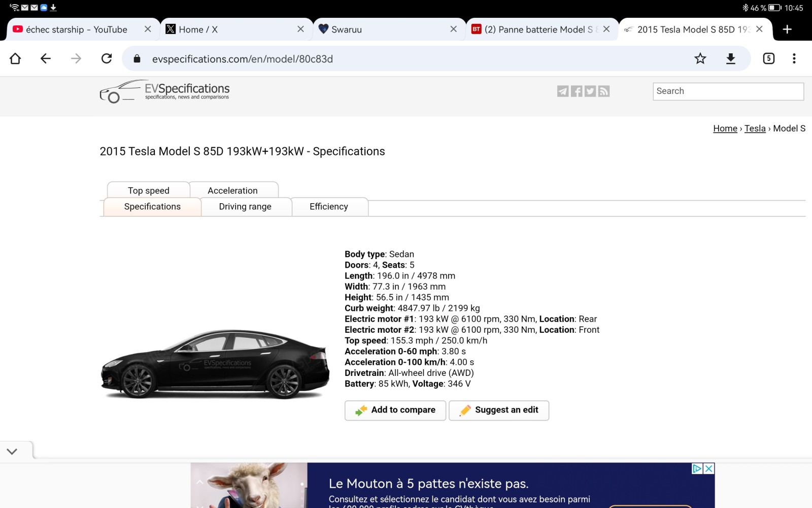Bookmark this page with the star icon
Screen dimensions: 812x508
tap(700, 59)
